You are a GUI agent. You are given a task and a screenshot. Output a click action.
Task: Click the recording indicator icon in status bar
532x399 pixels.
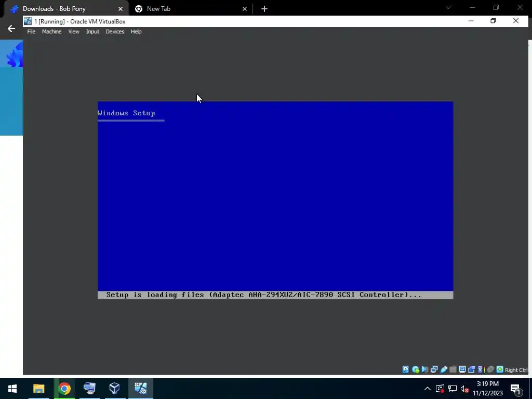coord(471,369)
